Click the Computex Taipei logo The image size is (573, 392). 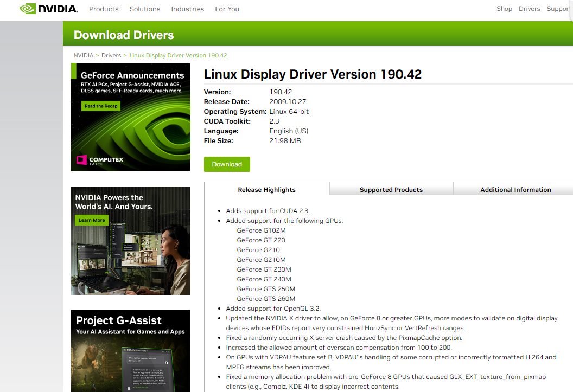100,160
